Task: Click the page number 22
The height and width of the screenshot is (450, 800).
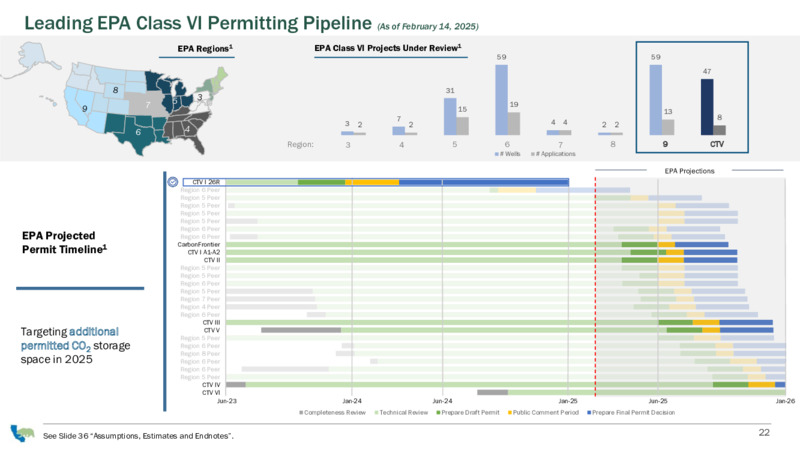Action: click(x=764, y=433)
